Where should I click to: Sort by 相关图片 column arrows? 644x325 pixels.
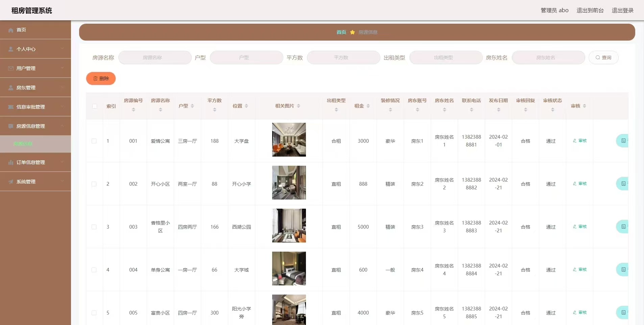pos(299,106)
